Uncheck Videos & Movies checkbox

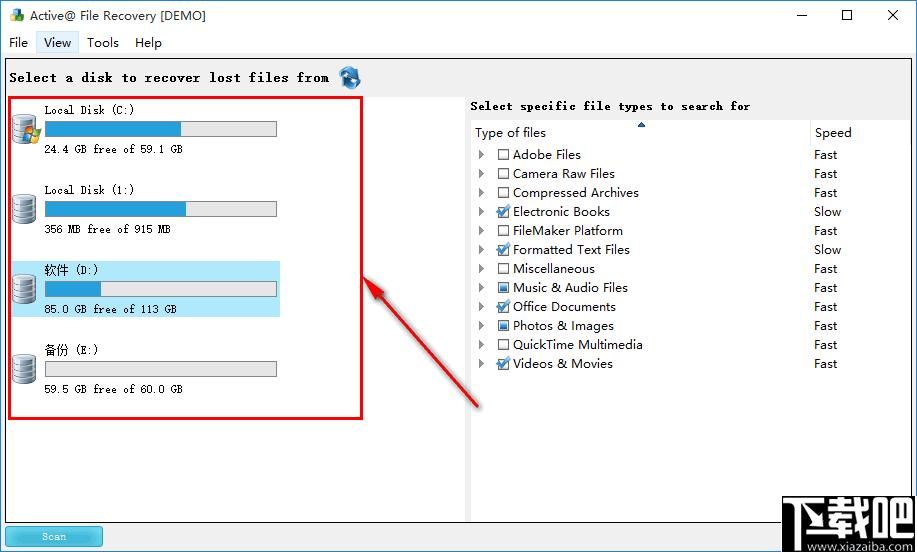[503, 364]
